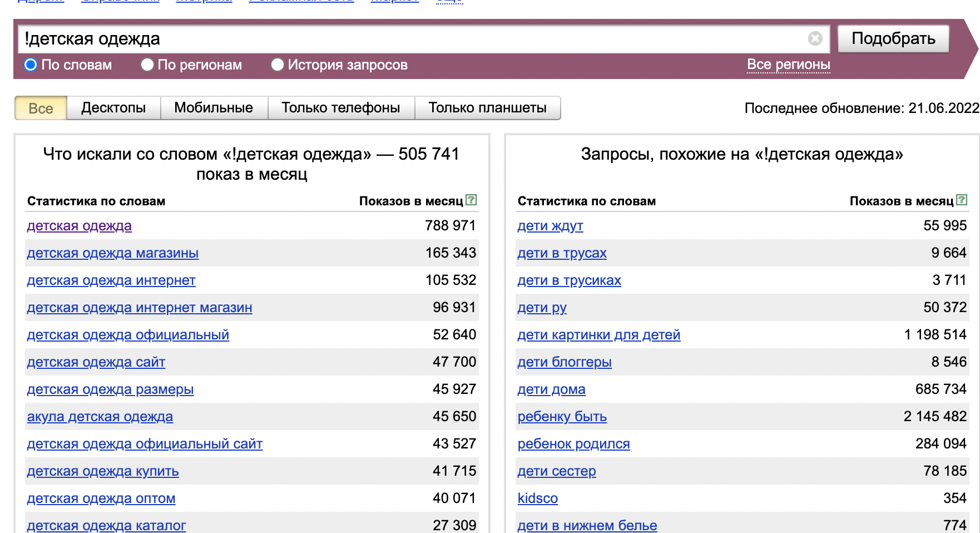Open 'дети сестер' link
Viewport: 980px width, 533px height.
point(557,471)
